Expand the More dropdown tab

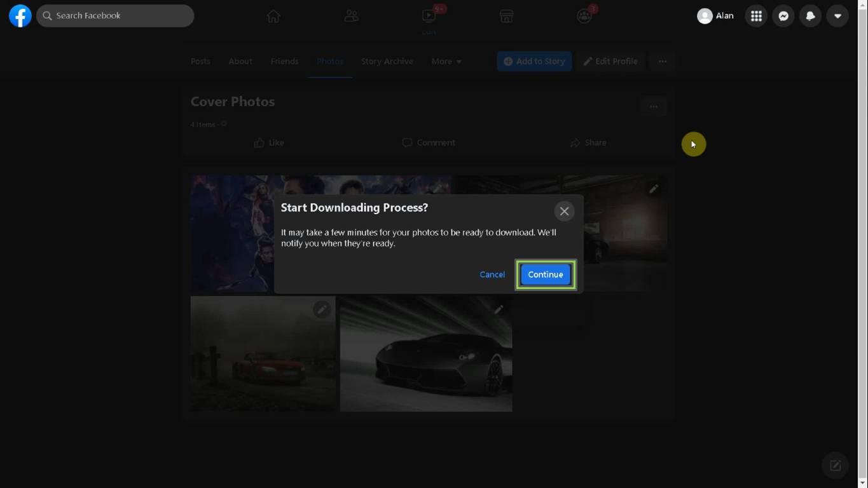pyautogui.click(x=446, y=61)
